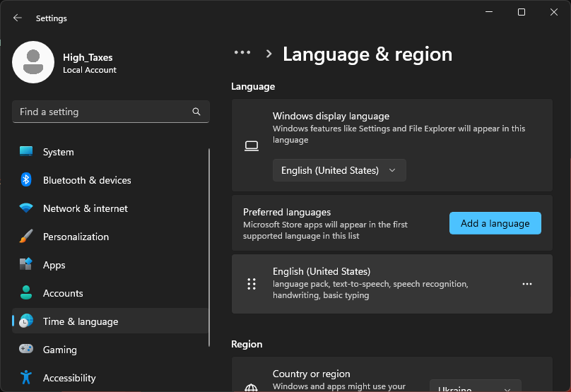571x392 pixels.
Task: Click the Gaming controller icon
Action: point(26,350)
